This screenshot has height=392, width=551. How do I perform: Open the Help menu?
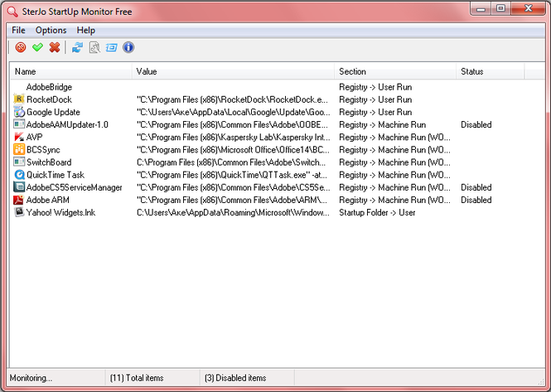(x=86, y=31)
